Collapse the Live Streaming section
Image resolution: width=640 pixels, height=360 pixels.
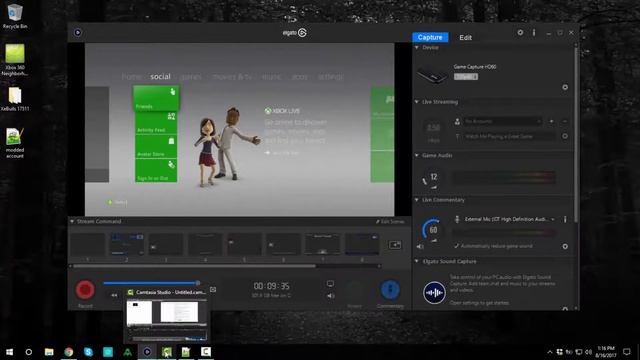(417, 102)
